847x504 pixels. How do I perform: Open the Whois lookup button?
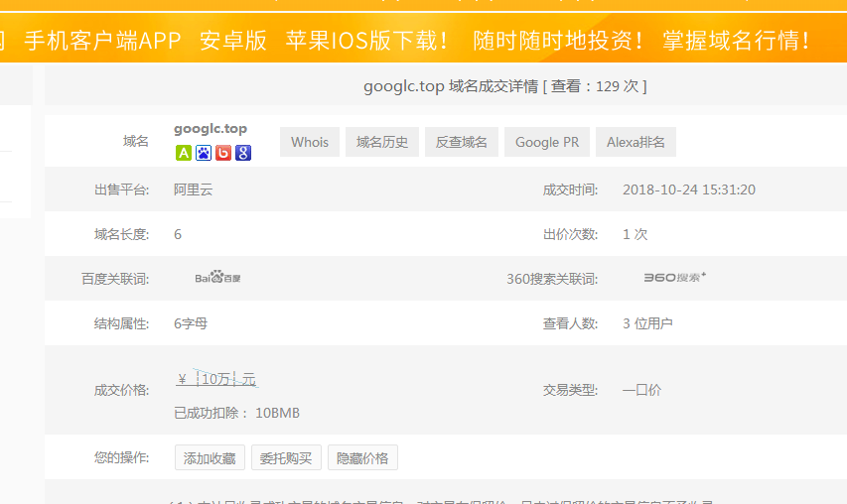click(x=310, y=142)
